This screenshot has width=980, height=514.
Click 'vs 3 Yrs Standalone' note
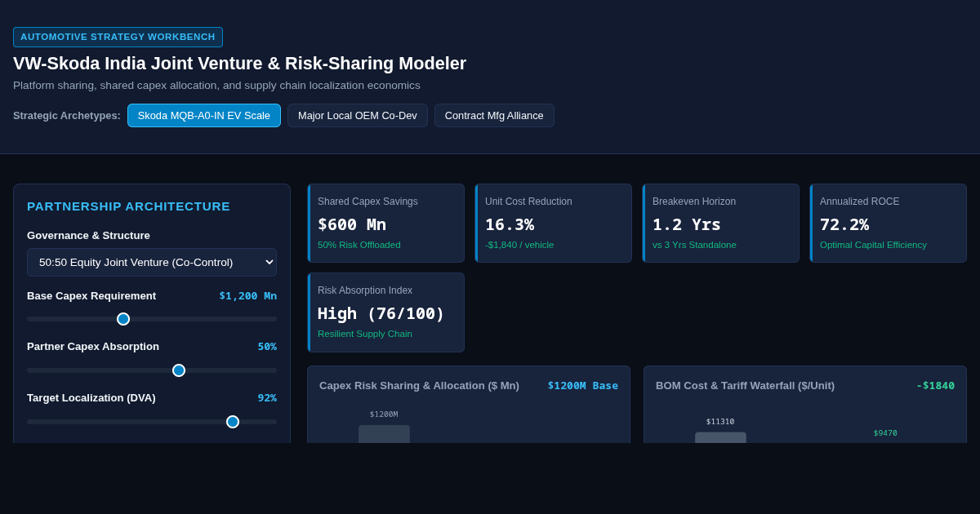(694, 245)
